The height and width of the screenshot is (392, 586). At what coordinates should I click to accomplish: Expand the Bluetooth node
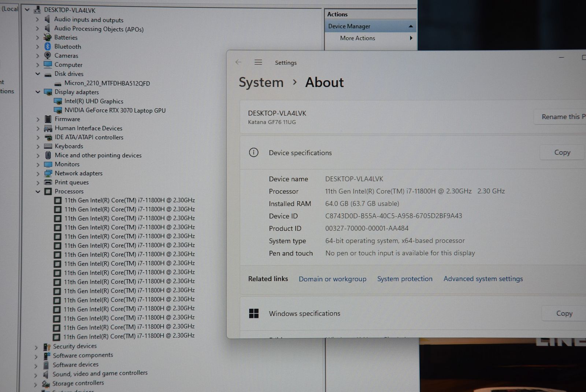pos(37,46)
